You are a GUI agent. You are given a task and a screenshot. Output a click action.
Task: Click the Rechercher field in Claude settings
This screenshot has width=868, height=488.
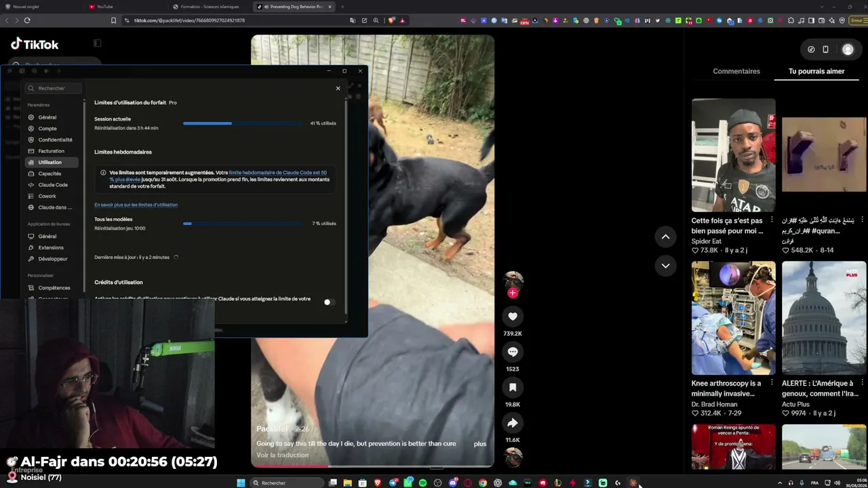53,88
